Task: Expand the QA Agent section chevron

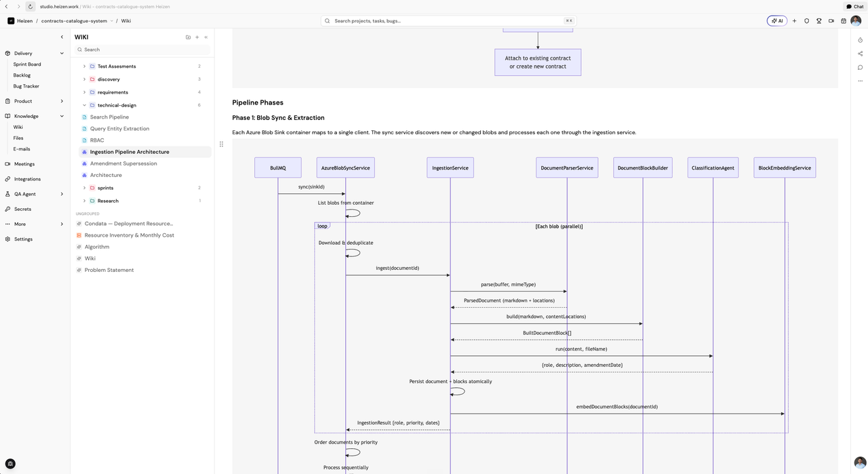Action: pos(62,194)
